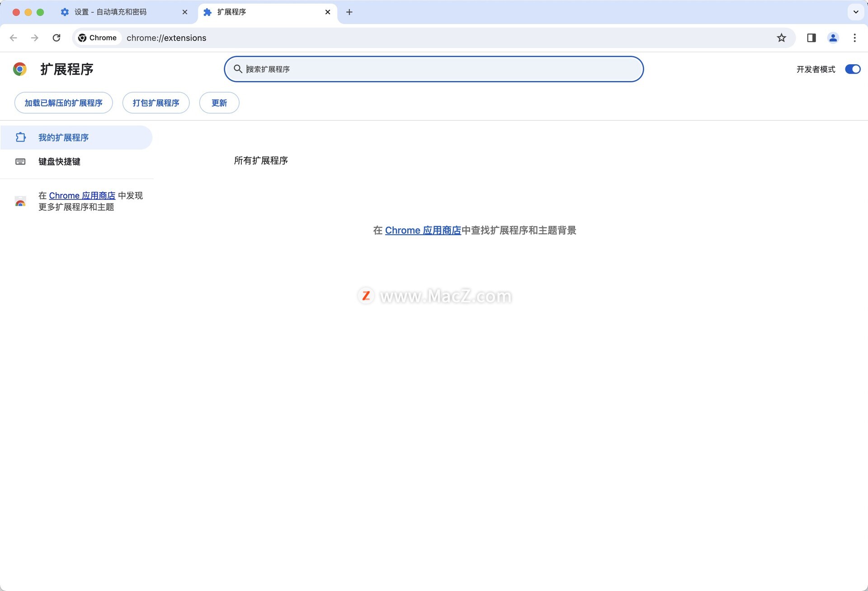868x591 pixels.
Task: Open a new tab with the plus button
Action: click(x=349, y=12)
